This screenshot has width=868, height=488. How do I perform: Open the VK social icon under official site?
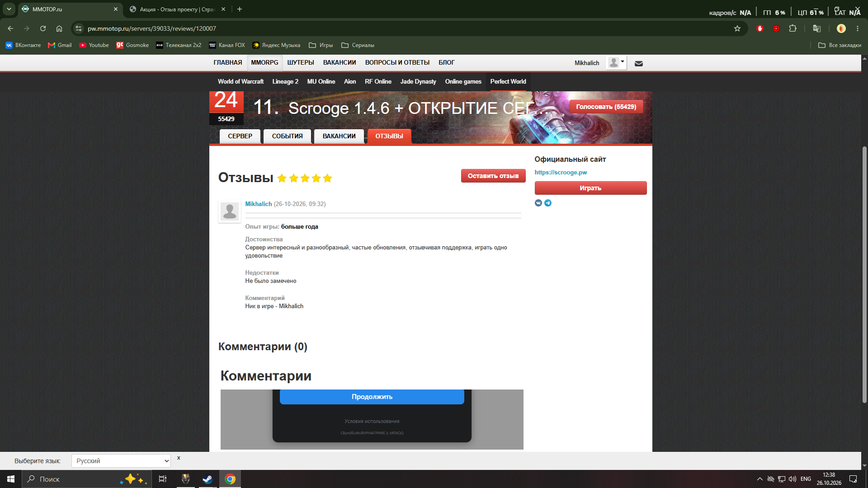click(x=538, y=203)
